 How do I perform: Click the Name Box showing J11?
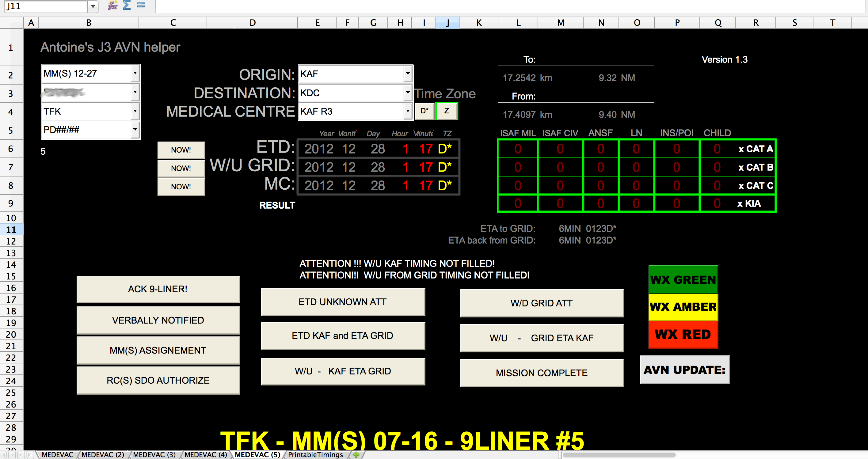46,6
